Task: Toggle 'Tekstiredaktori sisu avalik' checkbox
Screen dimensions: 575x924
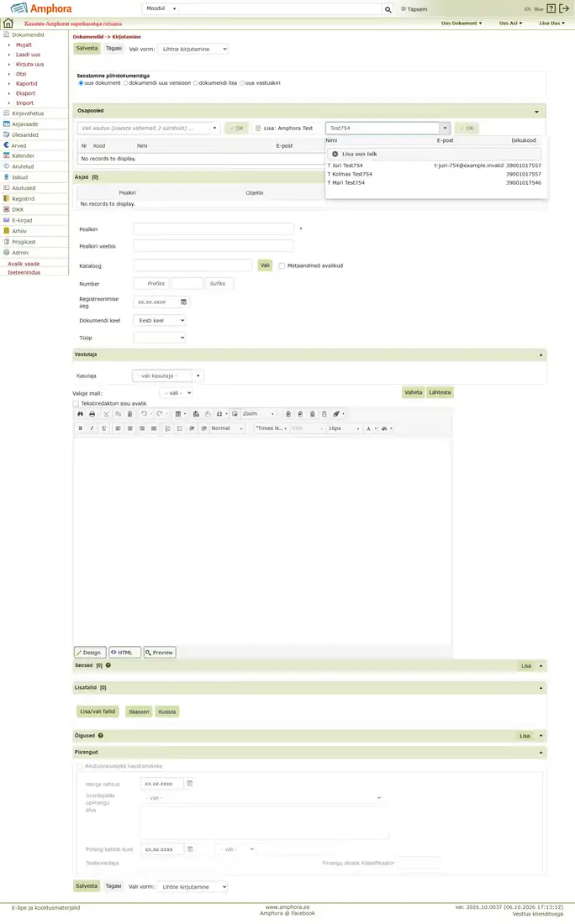Action: (76, 404)
